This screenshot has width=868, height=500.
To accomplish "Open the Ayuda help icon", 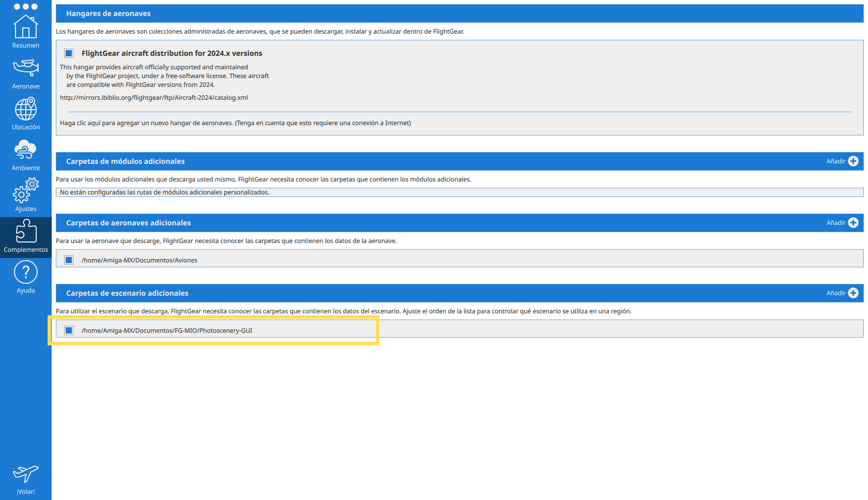I will point(26,277).
